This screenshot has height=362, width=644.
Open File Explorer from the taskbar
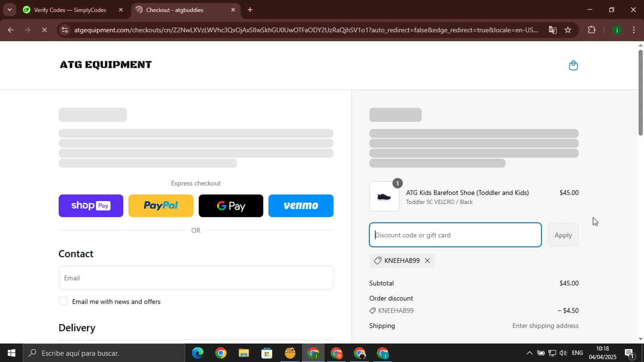[244, 353]
